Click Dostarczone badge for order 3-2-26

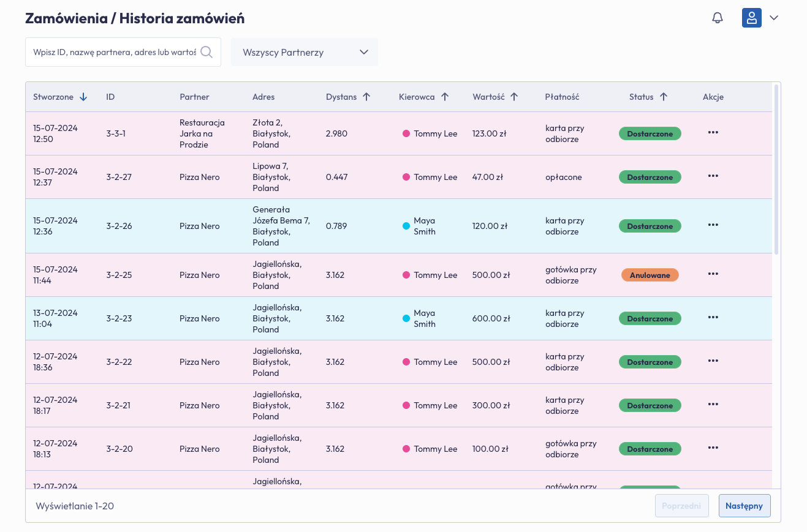tap(650, 226)
